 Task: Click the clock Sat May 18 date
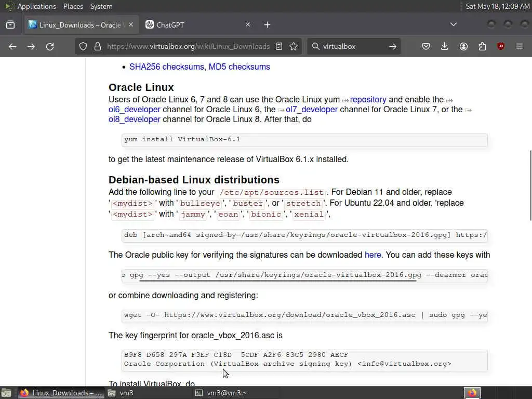(x=497, y=6)
